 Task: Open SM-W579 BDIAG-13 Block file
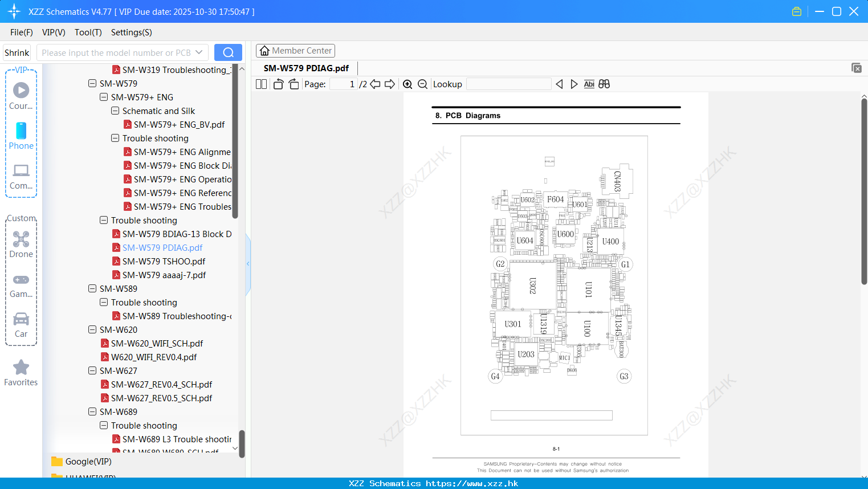[x=172, y=234]
